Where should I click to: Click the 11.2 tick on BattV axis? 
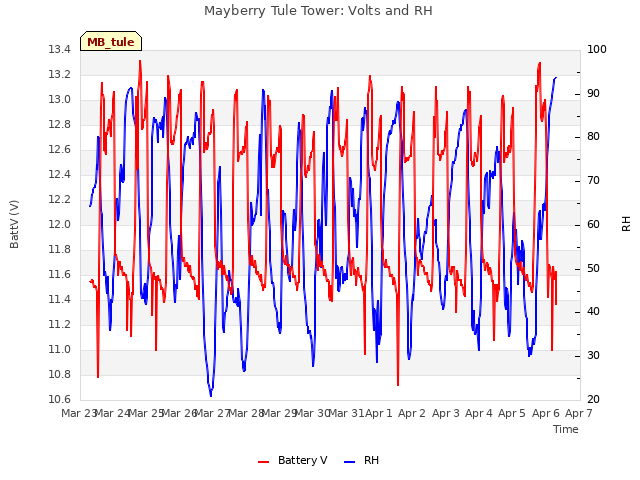click(60, 324)
